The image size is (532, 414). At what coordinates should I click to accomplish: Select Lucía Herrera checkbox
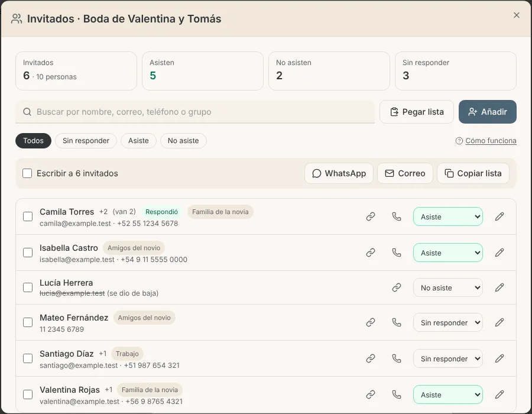(28, 287)
